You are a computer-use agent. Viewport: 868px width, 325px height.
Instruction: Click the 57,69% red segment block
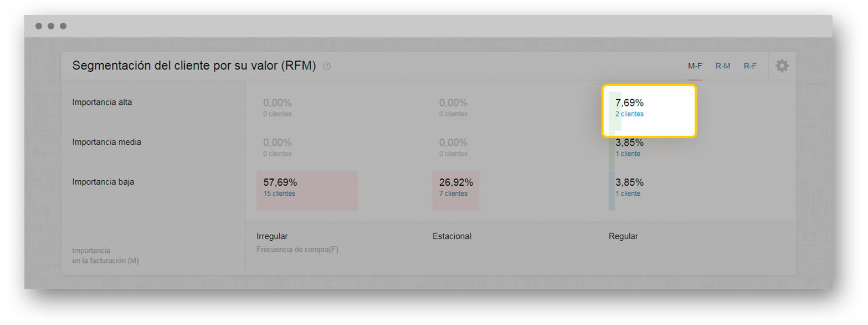tap(307, 190)
